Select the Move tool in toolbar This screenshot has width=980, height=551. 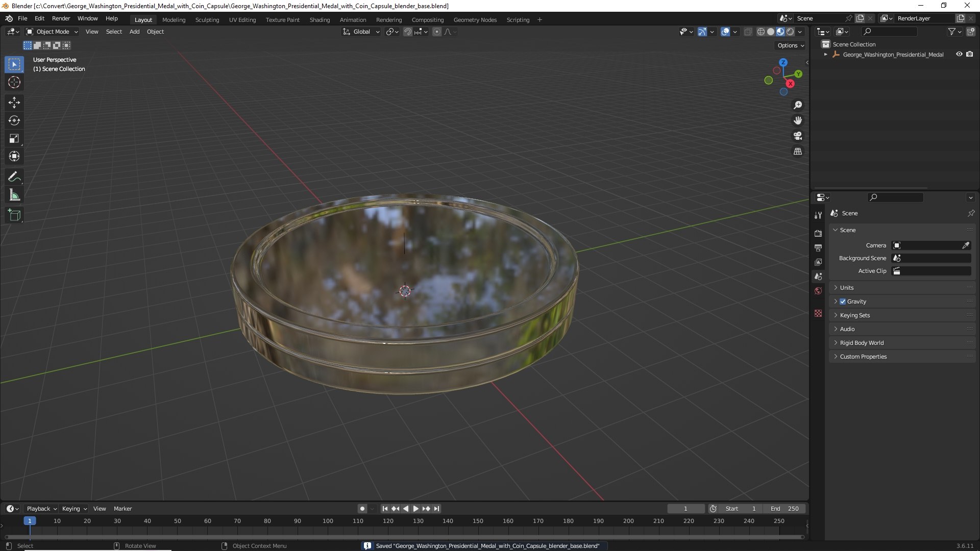14,103
